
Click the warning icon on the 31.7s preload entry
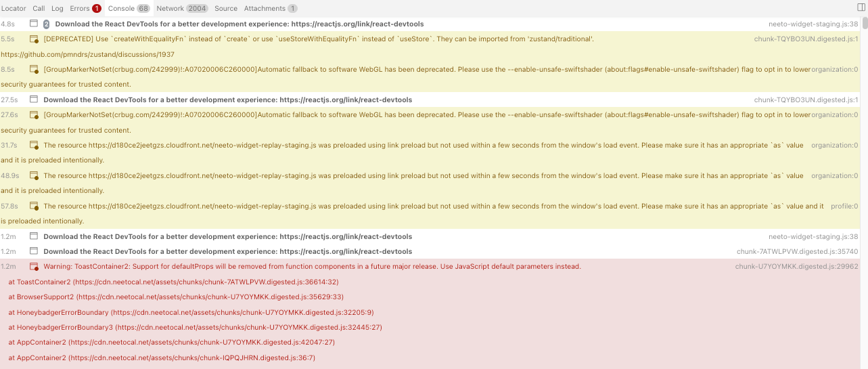point(34,146)
